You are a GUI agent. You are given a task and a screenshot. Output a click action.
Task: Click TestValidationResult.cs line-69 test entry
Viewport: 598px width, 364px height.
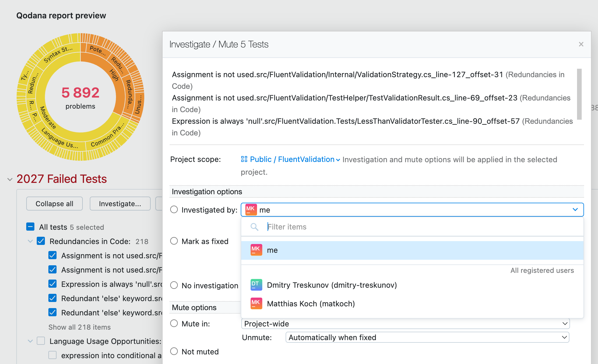(x=371, y=104)
